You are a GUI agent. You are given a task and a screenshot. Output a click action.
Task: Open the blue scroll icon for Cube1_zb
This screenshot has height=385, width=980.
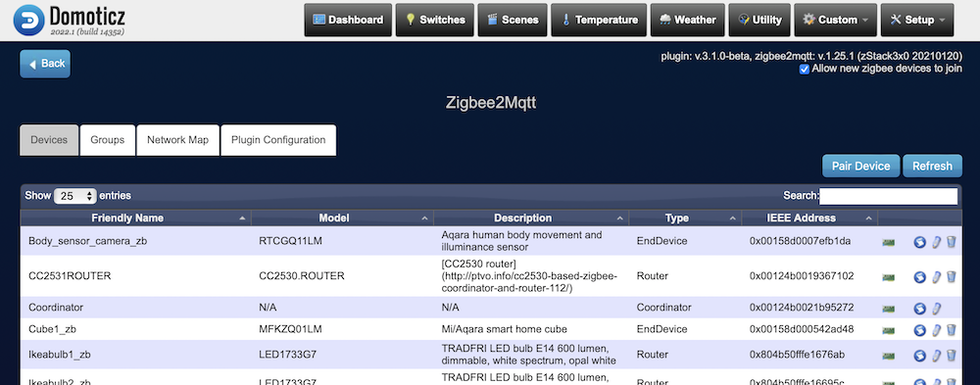[919, 330]
